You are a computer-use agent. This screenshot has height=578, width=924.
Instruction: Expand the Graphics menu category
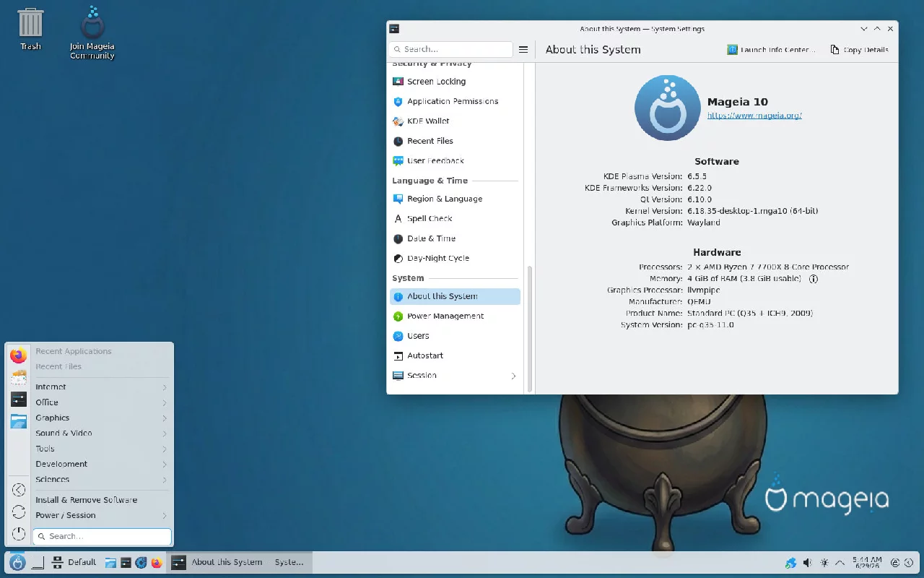101,418
